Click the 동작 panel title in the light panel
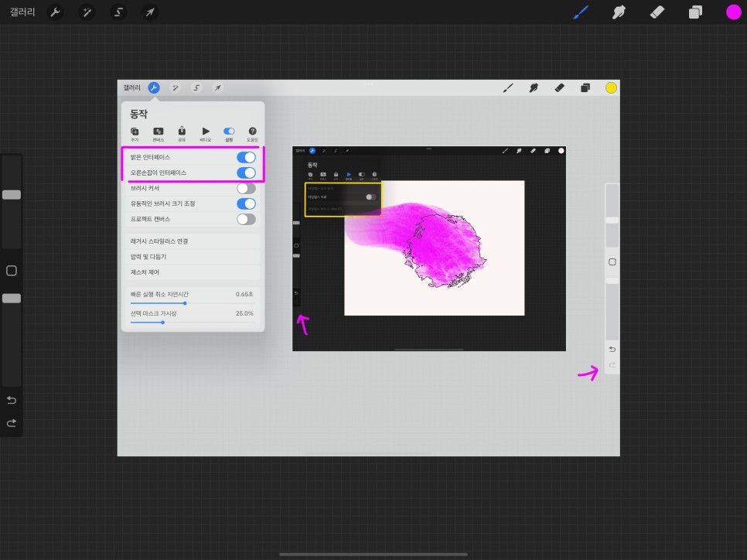 (138, 114)
